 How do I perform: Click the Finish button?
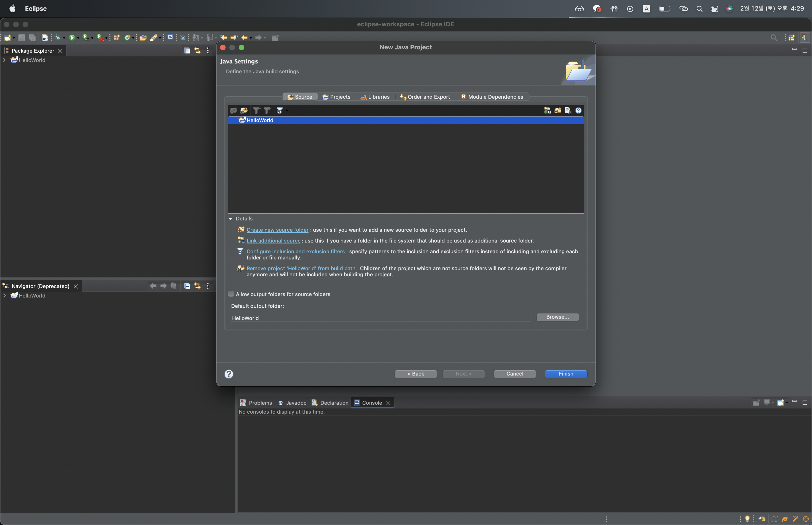pyautogui.click(x=566, y=374)
